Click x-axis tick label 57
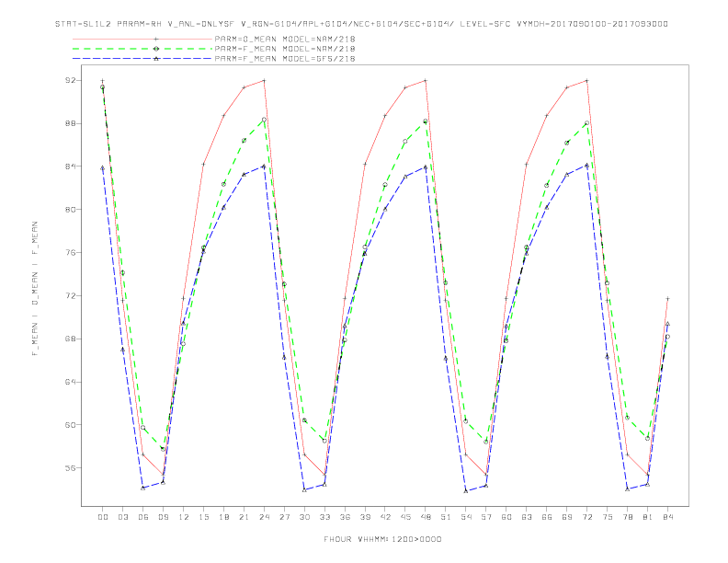The height and width of the screenshot is (563, 728). pos(486,517)
